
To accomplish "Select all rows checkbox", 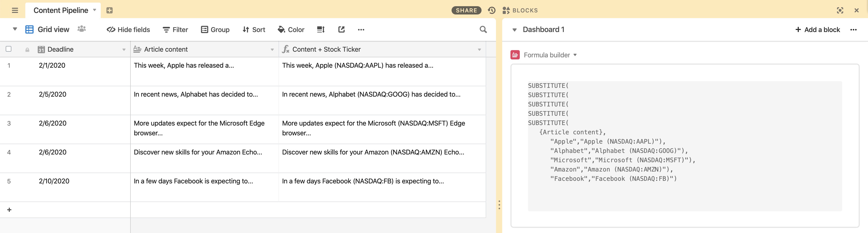I will pyautogui.click(x=9, y=49).
